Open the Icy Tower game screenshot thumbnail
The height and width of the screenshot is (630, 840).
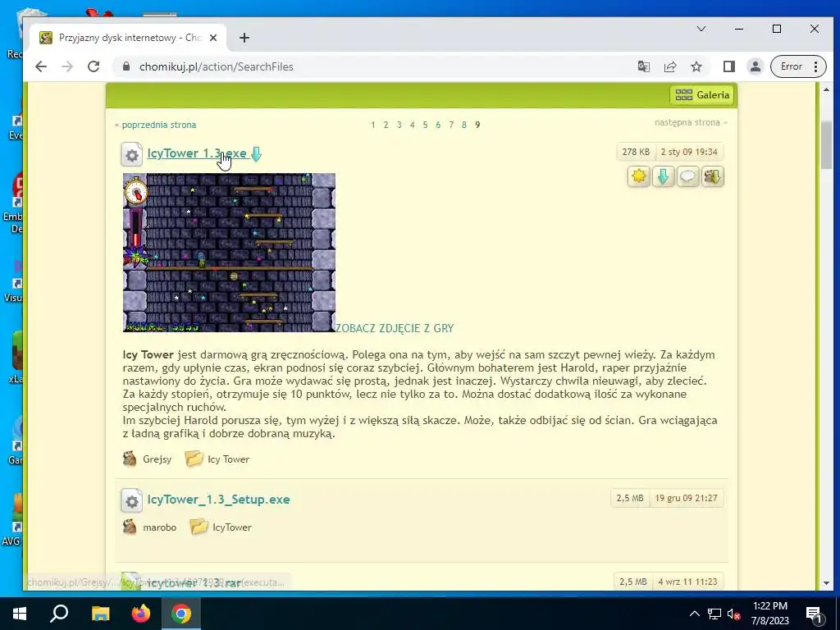(x=229, y=253)
